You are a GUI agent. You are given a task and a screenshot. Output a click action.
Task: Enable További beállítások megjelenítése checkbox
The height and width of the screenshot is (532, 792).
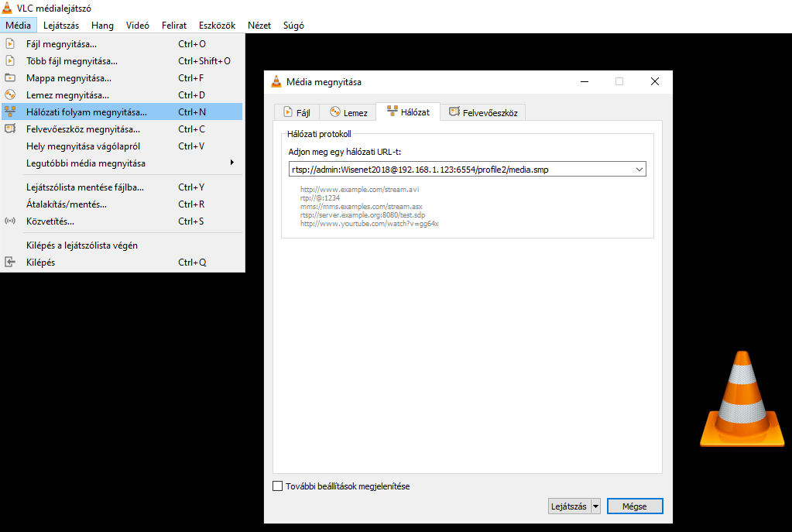coord(277,486)
